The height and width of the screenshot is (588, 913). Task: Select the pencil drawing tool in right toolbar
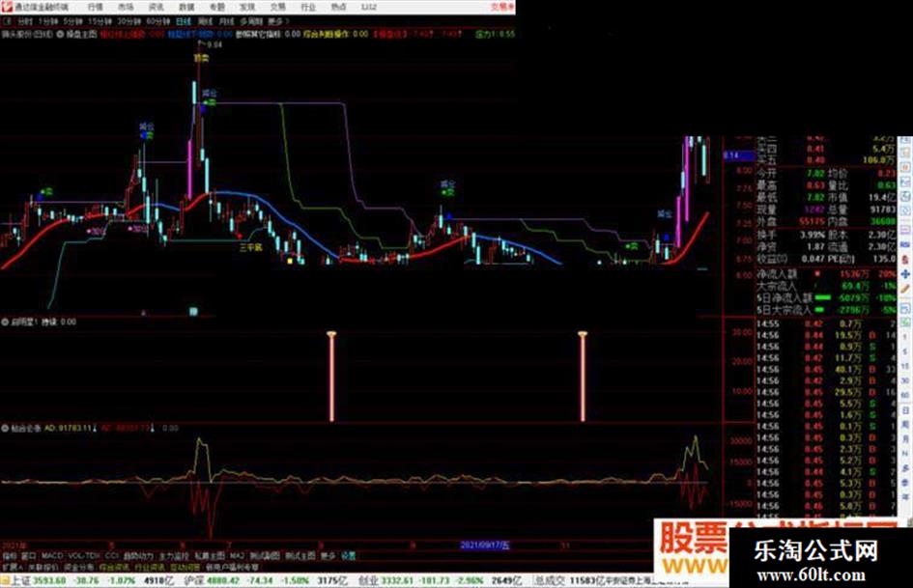coord(905,290)
